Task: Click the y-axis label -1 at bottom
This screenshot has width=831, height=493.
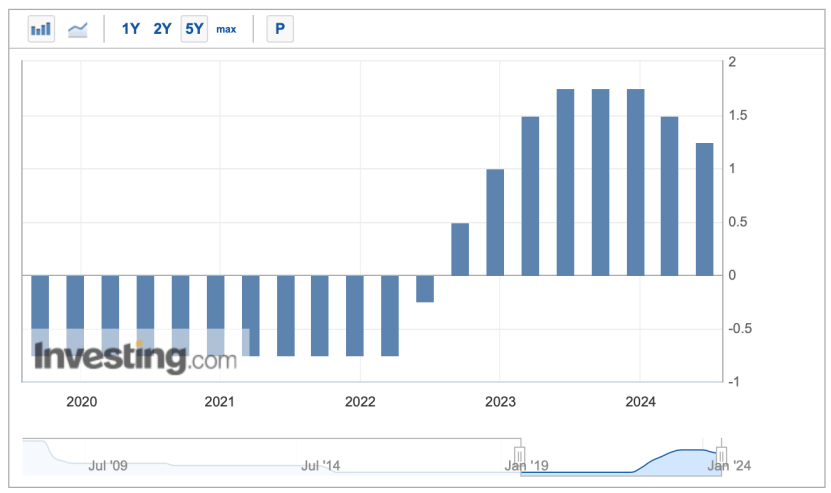Action: pyautogui.click(x=733, y=382)
